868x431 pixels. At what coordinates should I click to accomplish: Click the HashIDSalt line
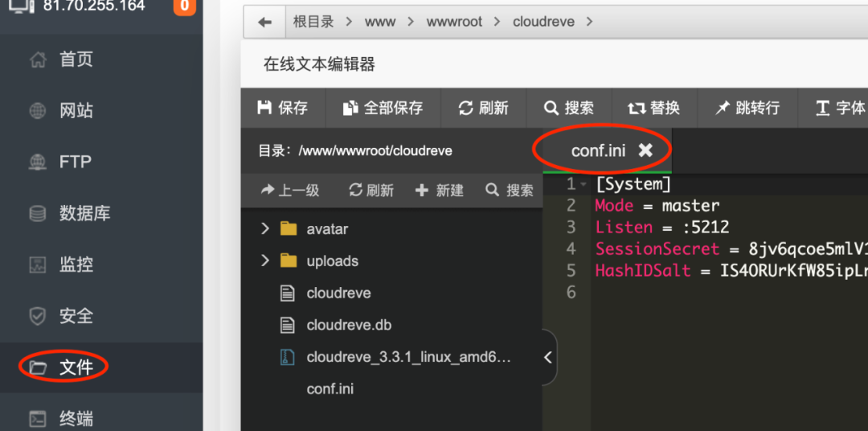coord(731,271)
